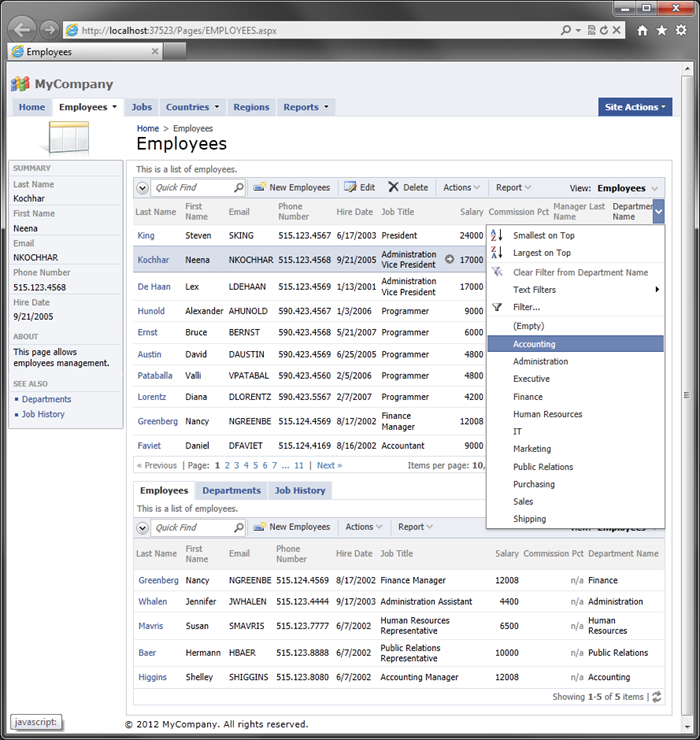Viewport: 700px width, 740px height.
Task: Jump to page 11 of the list
Action: [x=299, y=465]
